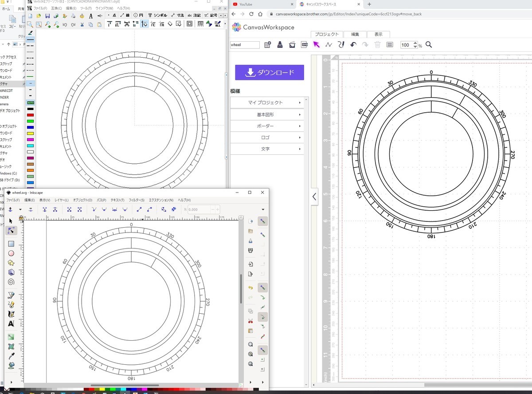
Task: Select the freehand drawing tool in CanvasWorkspace
Action: pos(340,44)
